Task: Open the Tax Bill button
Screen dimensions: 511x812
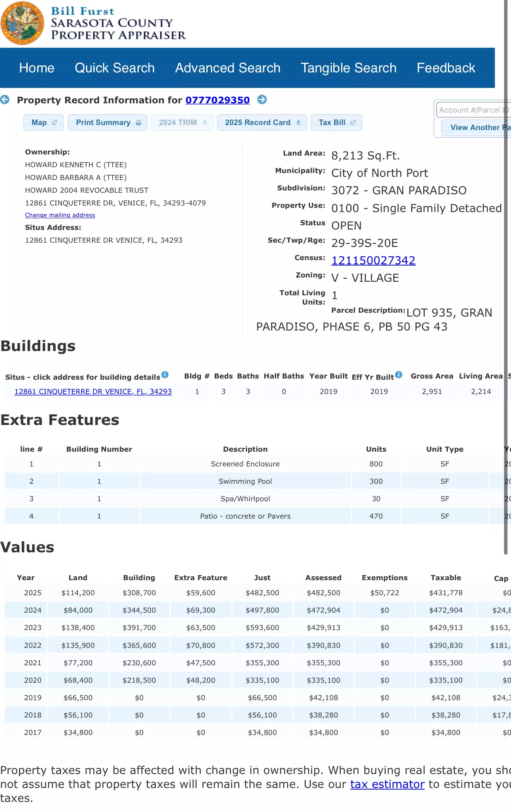Action: 336,123
